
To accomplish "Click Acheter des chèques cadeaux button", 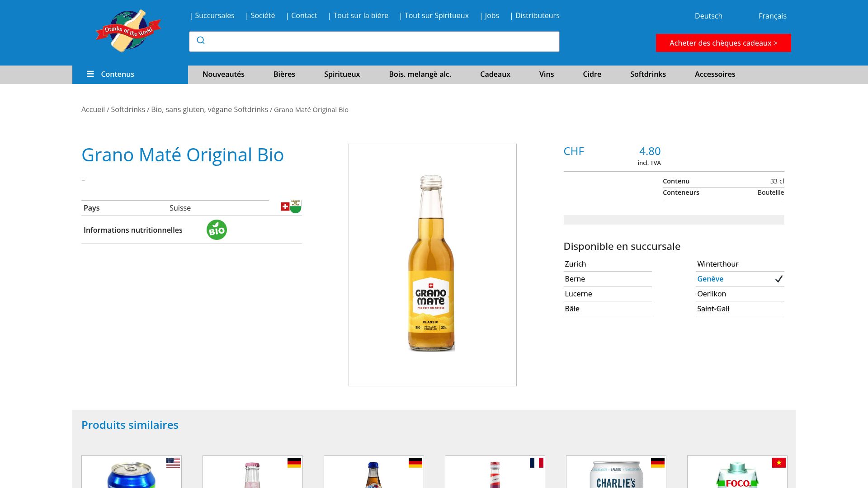I will coord(723,43).
